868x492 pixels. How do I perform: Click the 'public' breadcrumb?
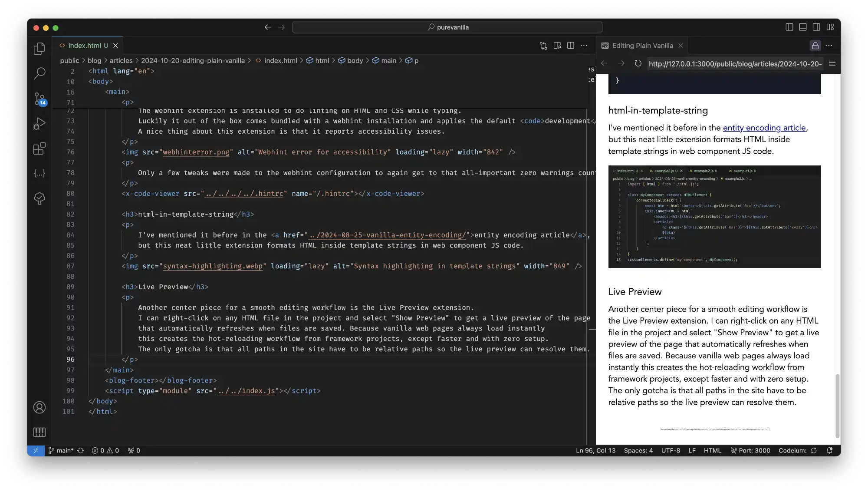coord(69,60)
